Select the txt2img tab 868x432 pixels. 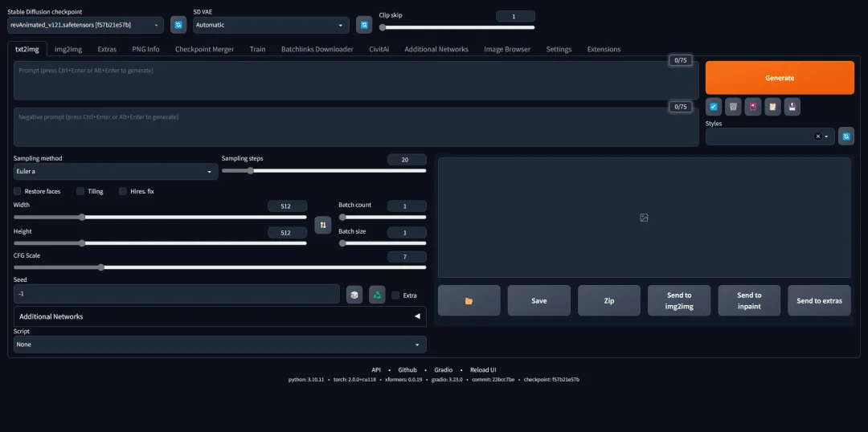click(27, 49)
